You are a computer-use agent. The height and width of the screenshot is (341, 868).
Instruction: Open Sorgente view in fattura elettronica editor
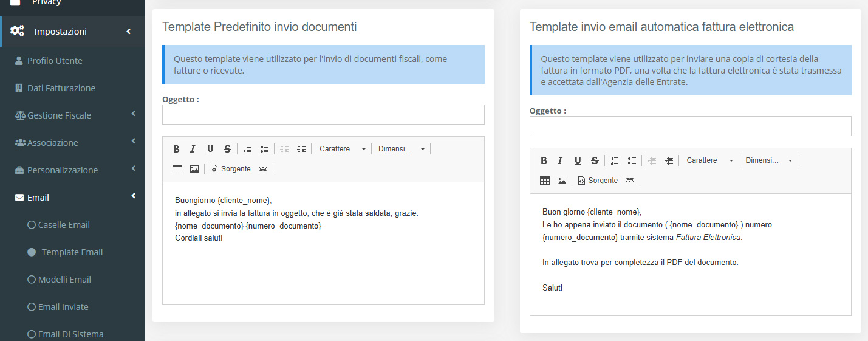598,181
